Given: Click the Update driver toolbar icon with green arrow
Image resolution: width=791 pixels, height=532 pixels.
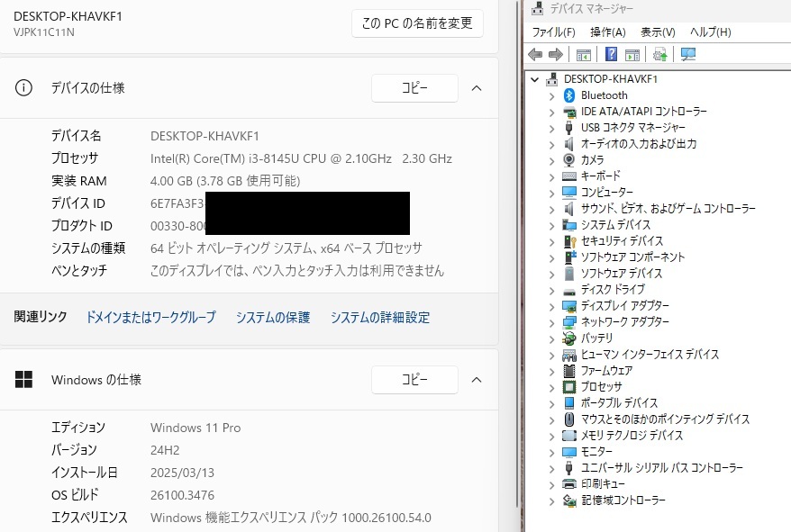Looking at the screenshot, I should (x=659, y=55).
